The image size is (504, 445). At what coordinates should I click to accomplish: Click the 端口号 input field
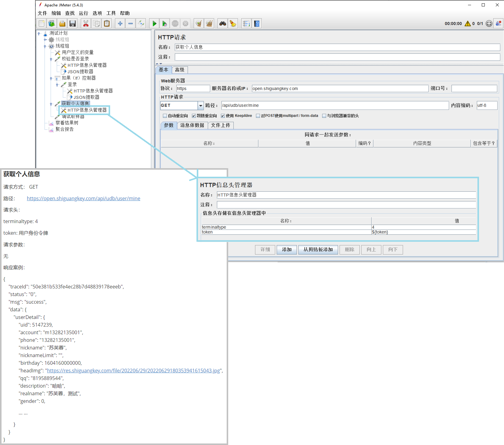(474, 89)
